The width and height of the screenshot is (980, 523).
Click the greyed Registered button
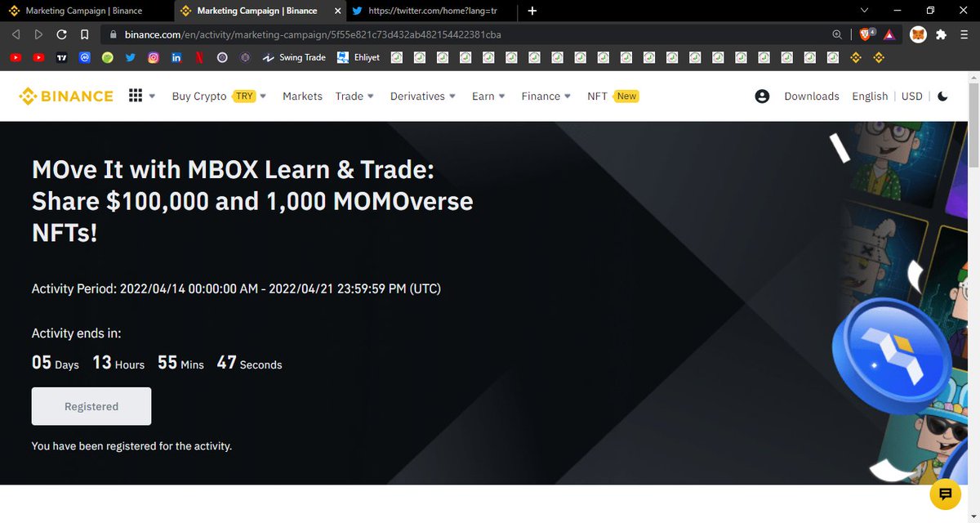[x=91, y=406]
